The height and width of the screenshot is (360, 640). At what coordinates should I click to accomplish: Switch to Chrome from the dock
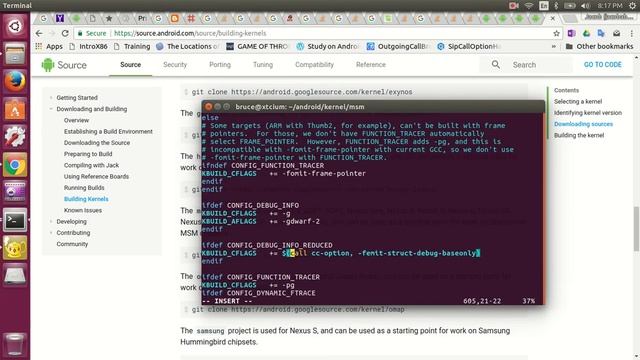[x=15, y=165]
